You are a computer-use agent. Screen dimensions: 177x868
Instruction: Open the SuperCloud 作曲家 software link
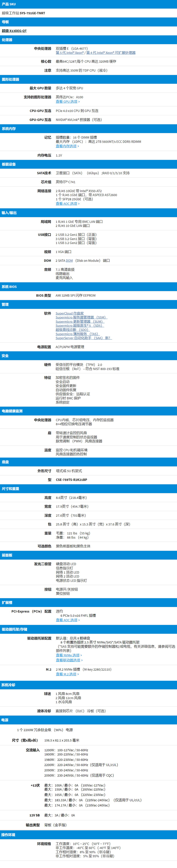70,313
